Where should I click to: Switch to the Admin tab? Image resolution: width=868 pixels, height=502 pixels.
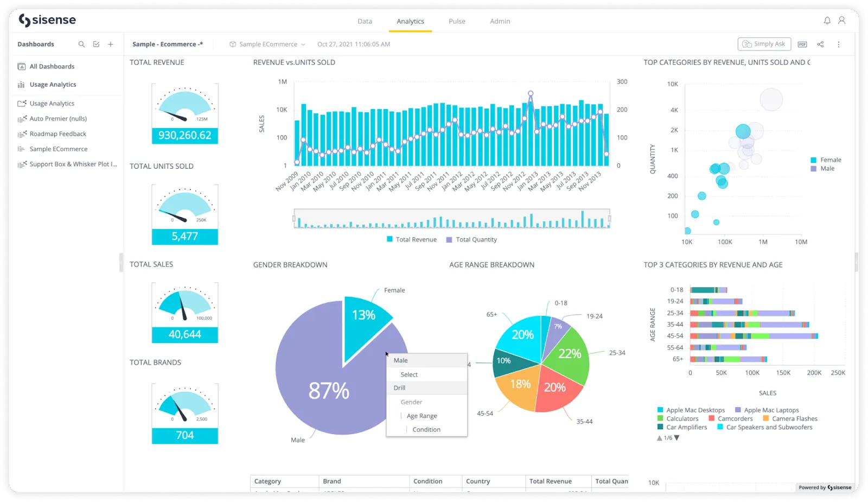(x=500, y=21)
